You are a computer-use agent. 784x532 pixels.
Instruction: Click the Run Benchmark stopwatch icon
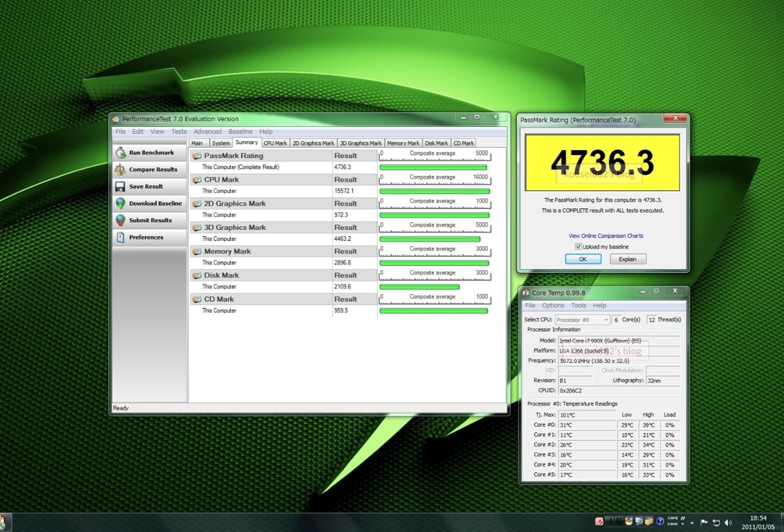point(121,153)
